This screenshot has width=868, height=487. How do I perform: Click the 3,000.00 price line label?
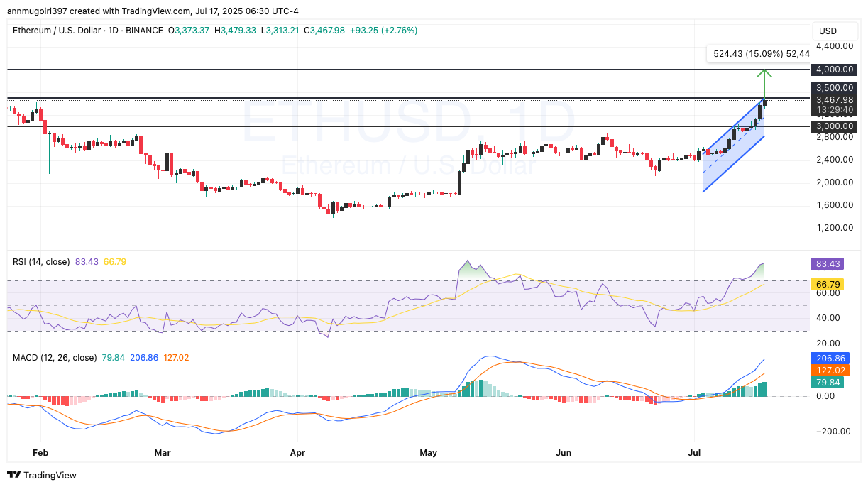coord(835,126)
